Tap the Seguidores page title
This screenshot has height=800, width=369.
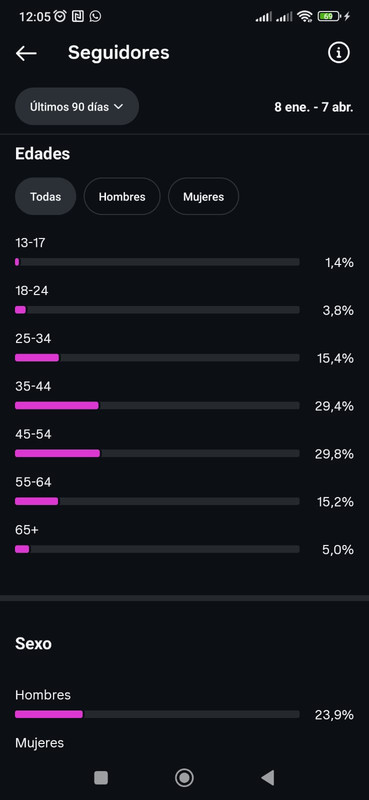[x=118, y=53]
